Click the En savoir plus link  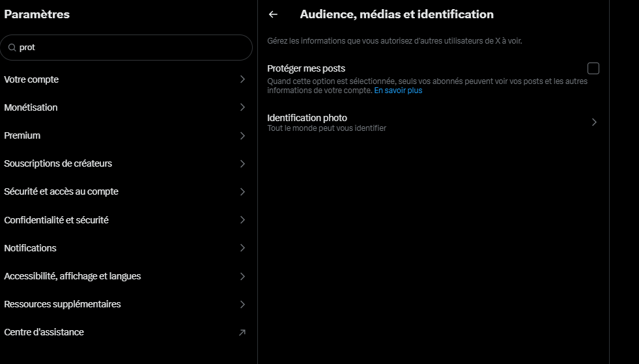point(398,91)
